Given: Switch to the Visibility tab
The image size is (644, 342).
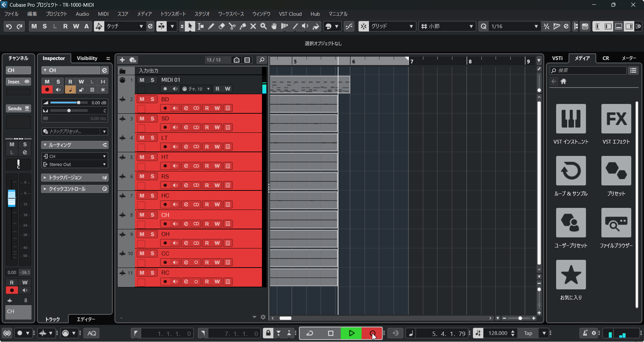Looking at the screenshot, I should point(87,58).
